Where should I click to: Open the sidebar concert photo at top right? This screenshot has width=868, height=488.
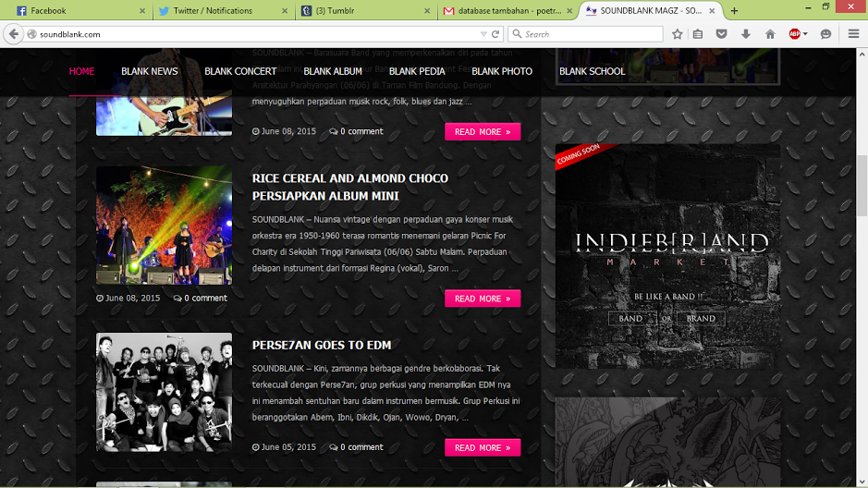pos(668,67)
